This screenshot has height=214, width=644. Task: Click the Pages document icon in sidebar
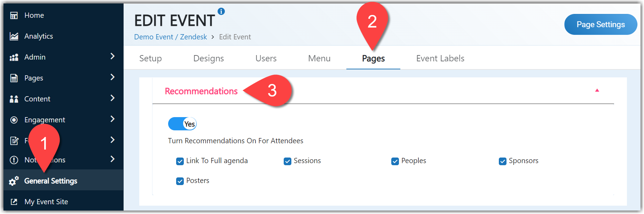(x=14, y=78)
